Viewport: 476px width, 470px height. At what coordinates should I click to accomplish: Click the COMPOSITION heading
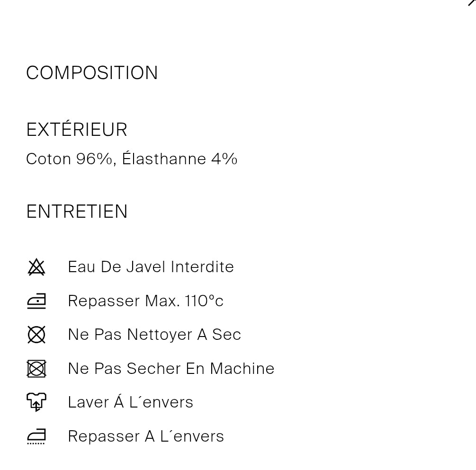click(x=92, y=73)
